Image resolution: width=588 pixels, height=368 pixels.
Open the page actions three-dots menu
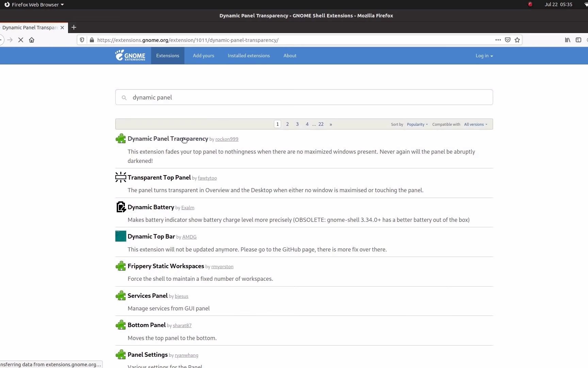[498, 40]
